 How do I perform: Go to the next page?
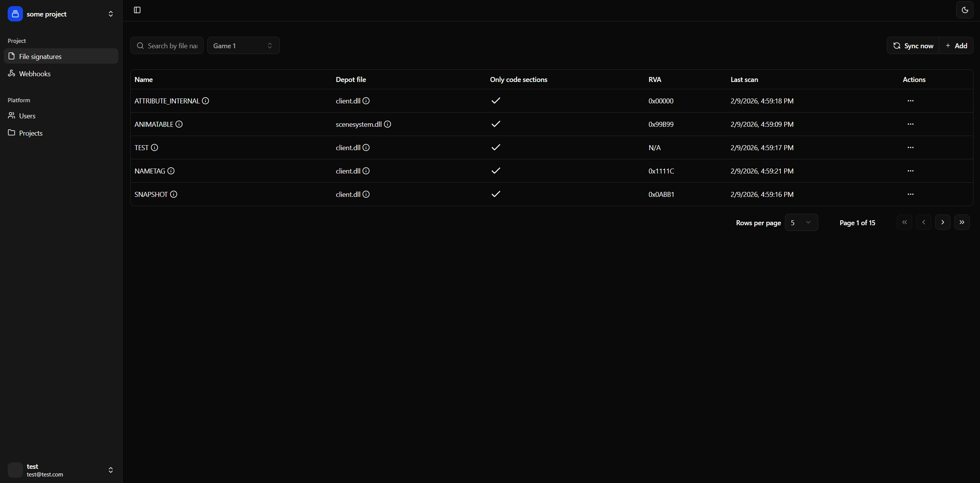point(942,222)
